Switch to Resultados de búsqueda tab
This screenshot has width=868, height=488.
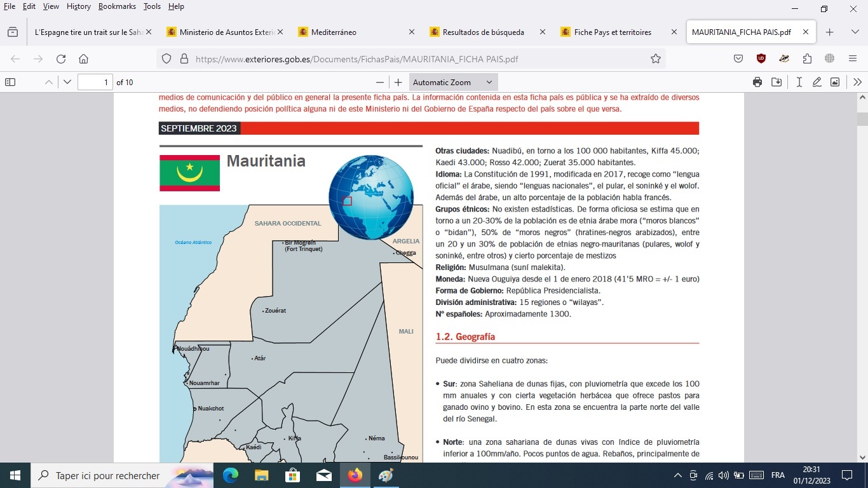484,32
